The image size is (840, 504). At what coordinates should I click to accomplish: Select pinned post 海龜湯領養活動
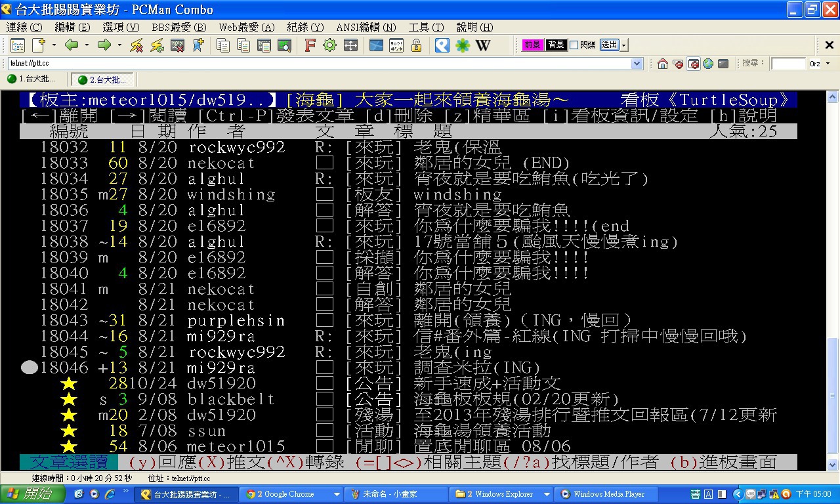pyautogui.click(x=408, y=430)
